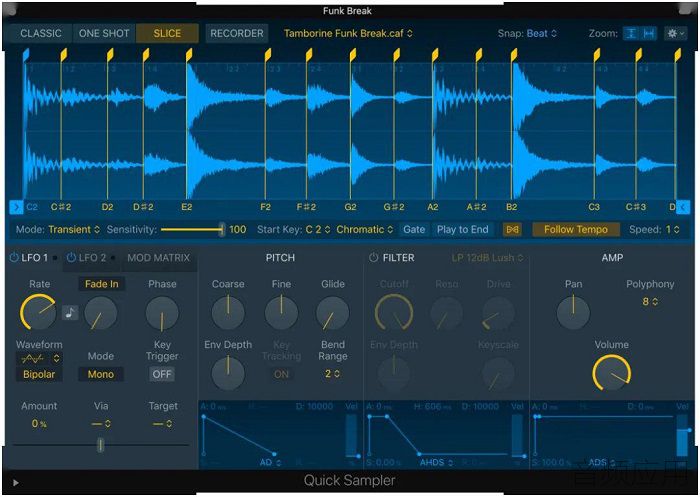Image resolution: width=700 pixels, height=497 pixels.
Task: Click the LFO Rate knob
Action: coord(38,312)
